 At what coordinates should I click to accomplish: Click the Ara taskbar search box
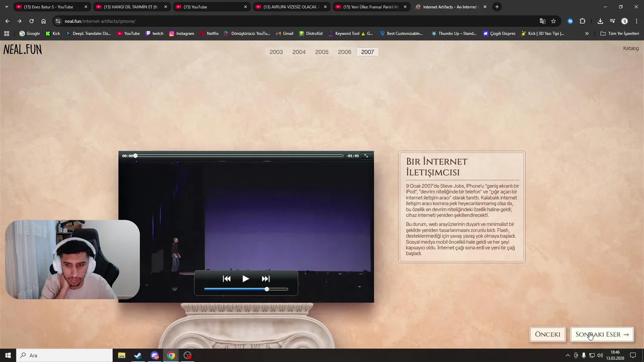[65, 355]
